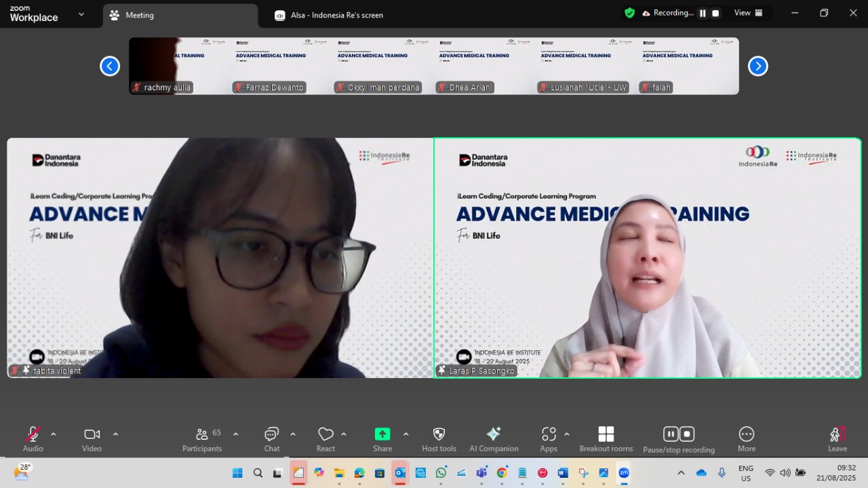868x488 pixels.
Task: Expand the audio options arrow
Action: [54, 434]
